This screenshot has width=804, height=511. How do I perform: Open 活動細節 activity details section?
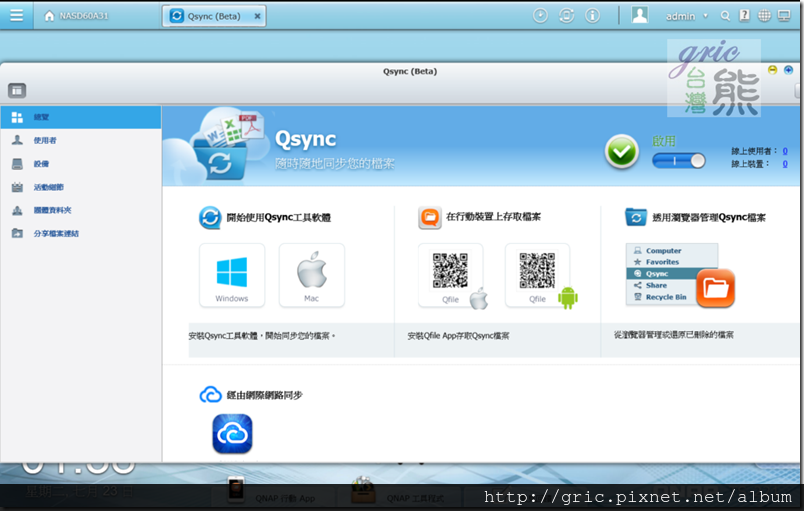click(81, 187)
